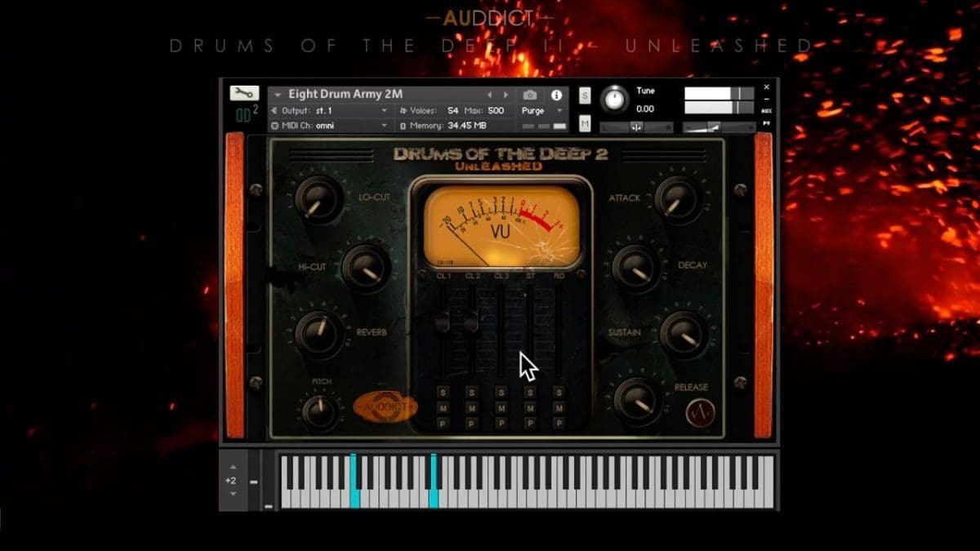This screenshot has height=551, width=980.
Task: Open snapshot view via camera icon
Action: [530, 95]
